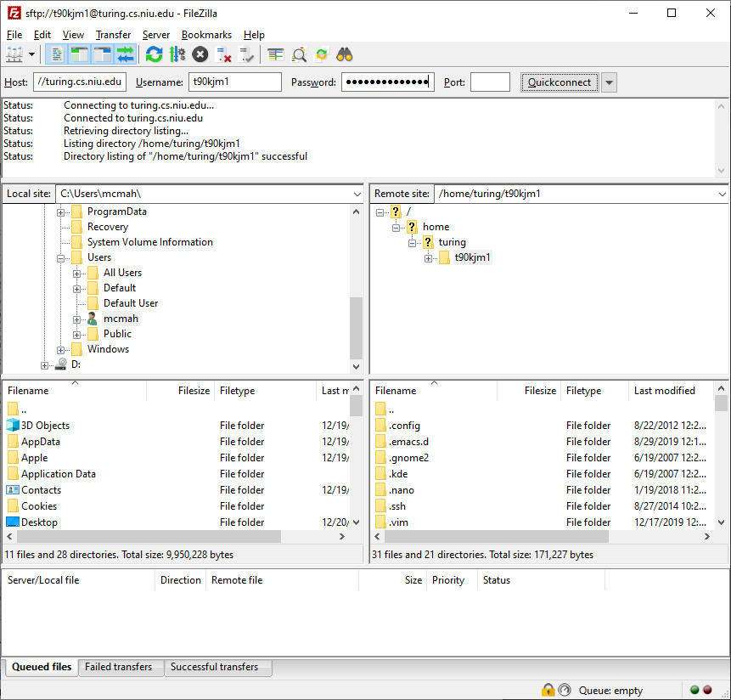Toggle remote directory tree display
This screenshot has height=700, width=731.
click(103, 55)
